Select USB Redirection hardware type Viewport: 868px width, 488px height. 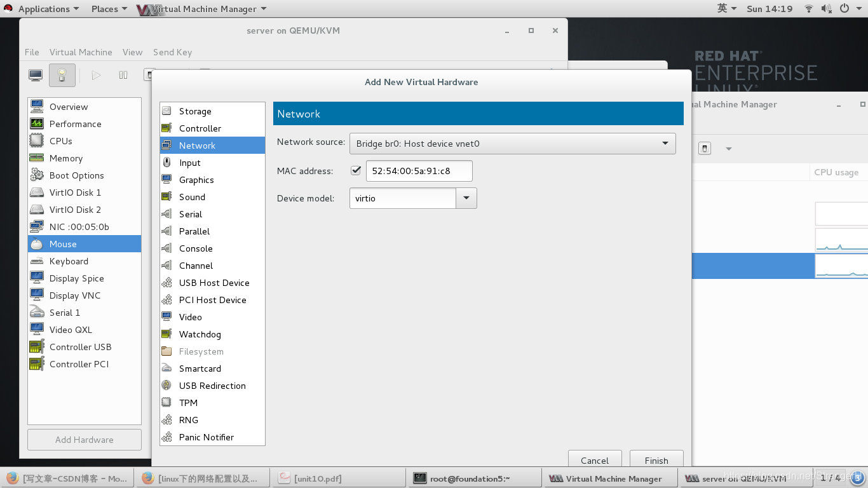(212, 386)
